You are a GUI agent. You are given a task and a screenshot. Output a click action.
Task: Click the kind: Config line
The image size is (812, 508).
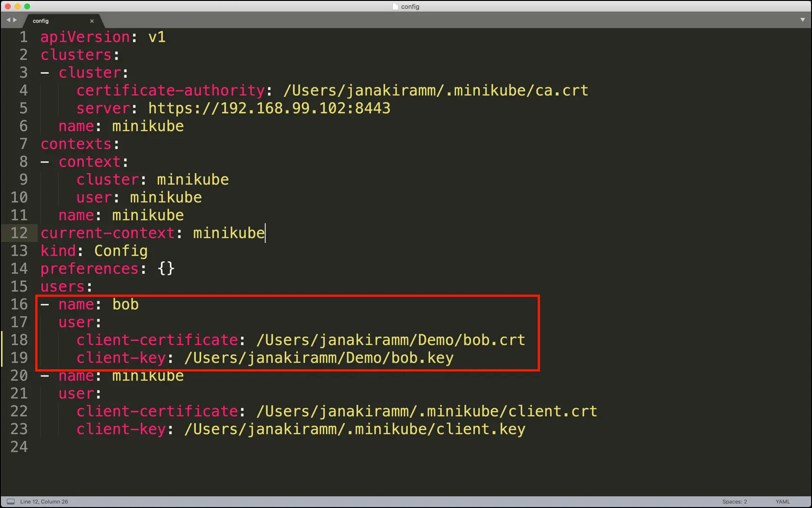pos(94,251)
